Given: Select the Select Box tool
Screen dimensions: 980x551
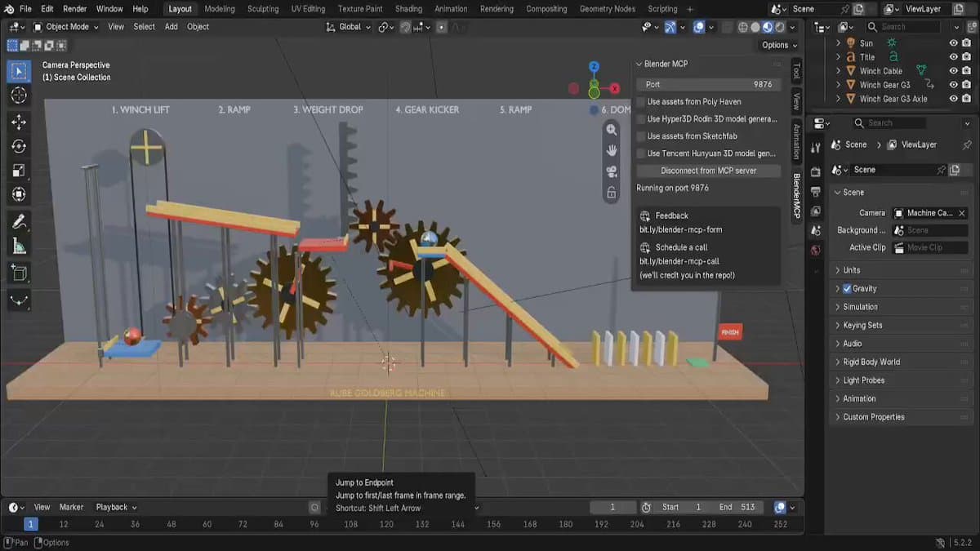Looking at the screenshot, I should [19, 71].
